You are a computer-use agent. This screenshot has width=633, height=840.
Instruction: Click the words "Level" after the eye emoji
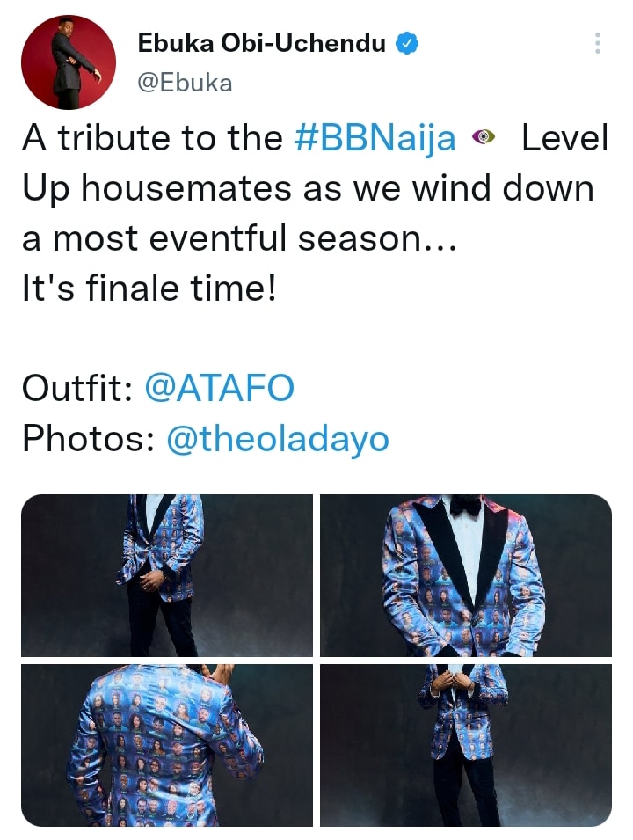coord(564,139)
